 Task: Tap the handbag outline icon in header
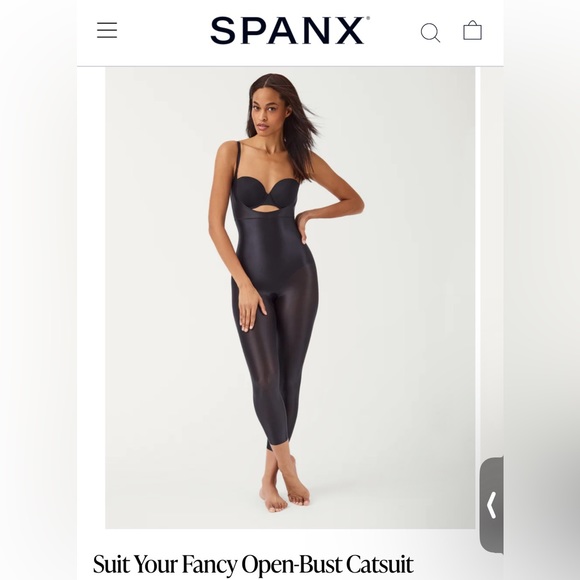click(x=472, y=30)
